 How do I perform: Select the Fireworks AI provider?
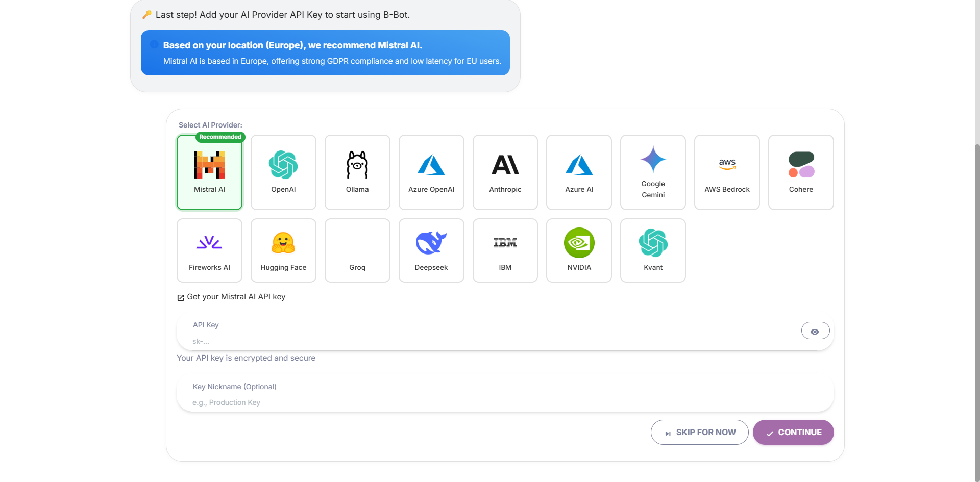209,250
